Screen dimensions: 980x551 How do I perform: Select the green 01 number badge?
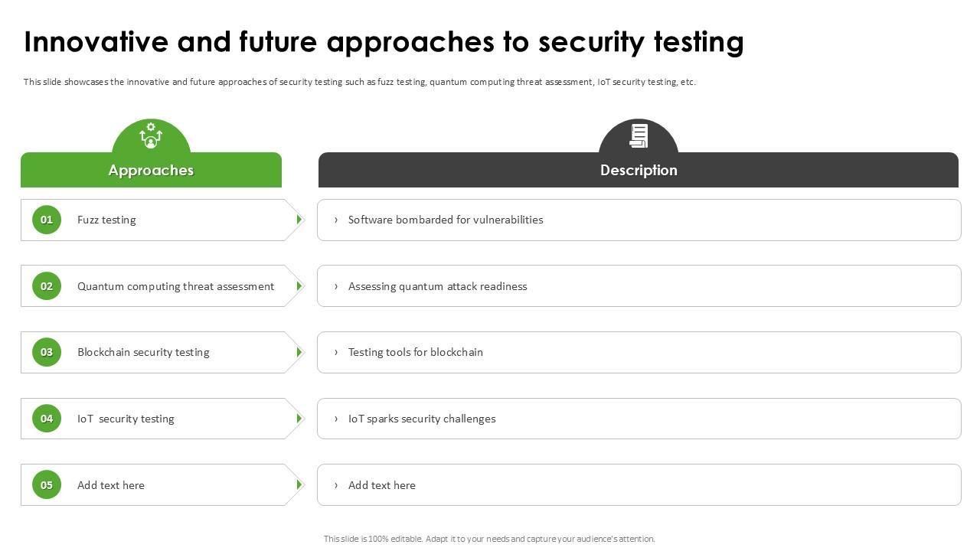click(47, 220)
